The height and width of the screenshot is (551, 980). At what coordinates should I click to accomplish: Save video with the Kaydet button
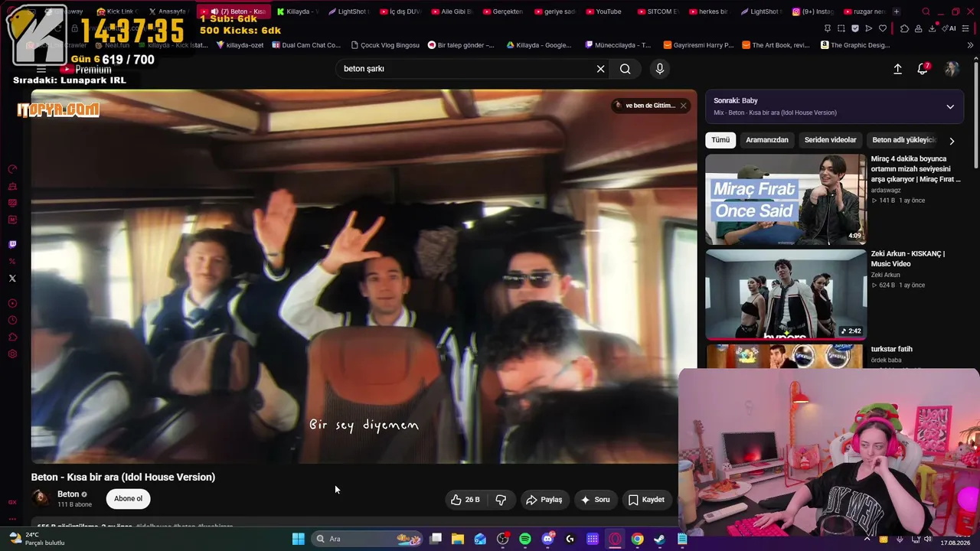click(x=646, y=500)
